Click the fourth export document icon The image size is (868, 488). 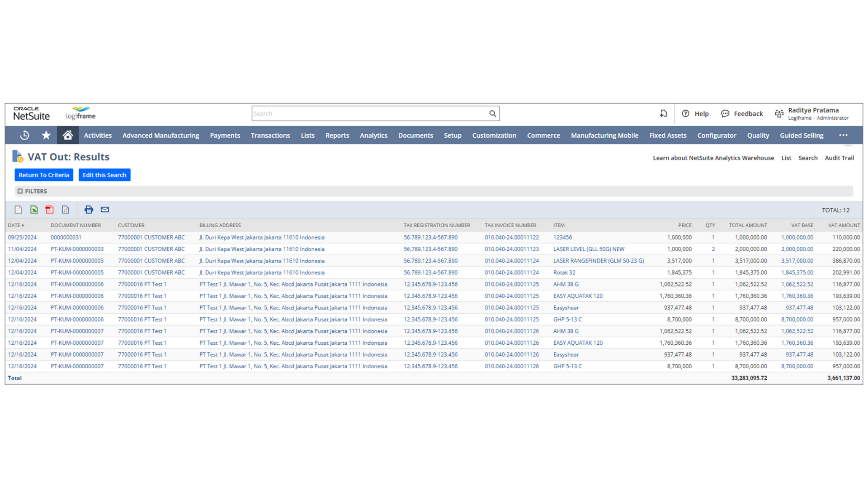pos(66,210)
